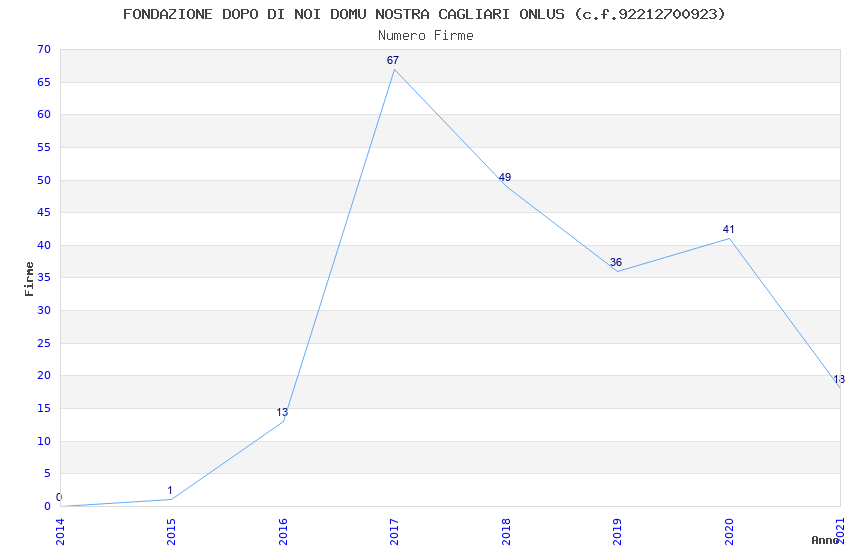Viewport: 850px width, 550px height.
Task: Click the 10 tick on the y-axis
Action: tap(44, 442)
